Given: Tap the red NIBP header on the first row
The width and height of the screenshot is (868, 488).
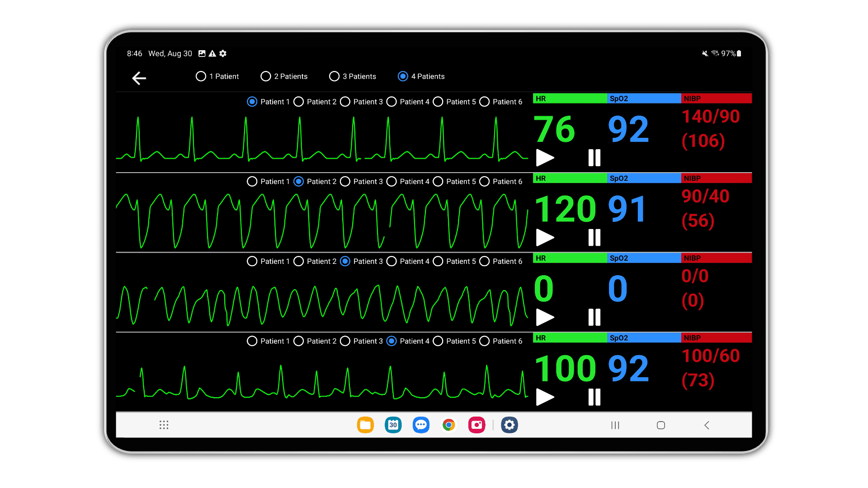Looking at the screenshot, I should point(716,99).
